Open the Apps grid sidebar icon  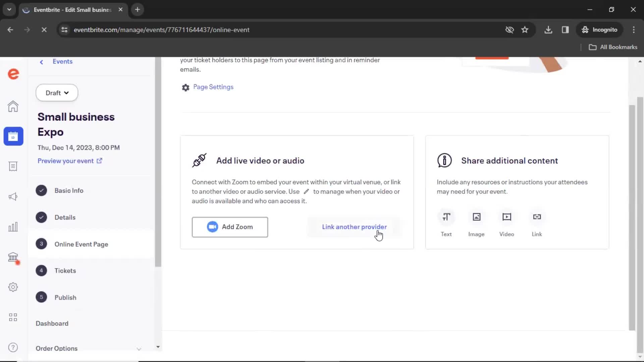click(x=13, y=317)
